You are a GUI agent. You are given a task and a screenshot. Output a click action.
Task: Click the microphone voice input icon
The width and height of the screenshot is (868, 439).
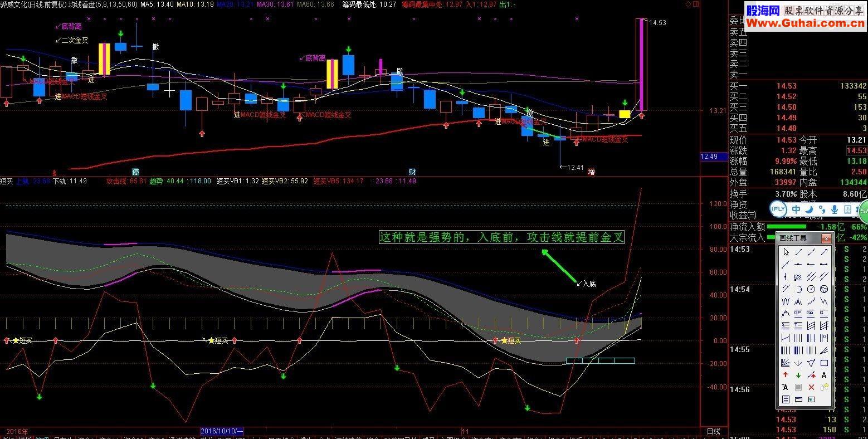(x=835, y=209)
